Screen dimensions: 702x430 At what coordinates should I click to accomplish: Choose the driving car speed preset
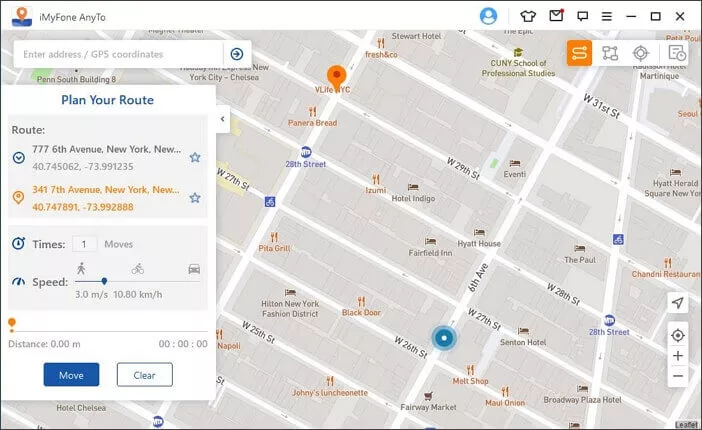pyautogui.click(x=194, y=268)
